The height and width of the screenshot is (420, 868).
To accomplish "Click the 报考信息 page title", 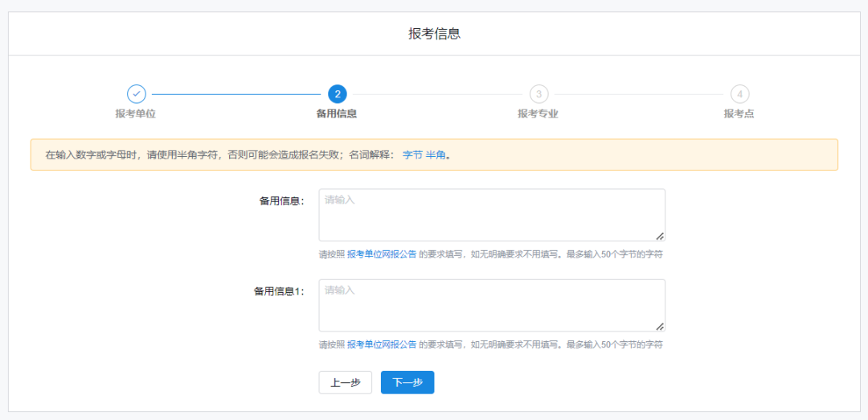I will 435,34.
